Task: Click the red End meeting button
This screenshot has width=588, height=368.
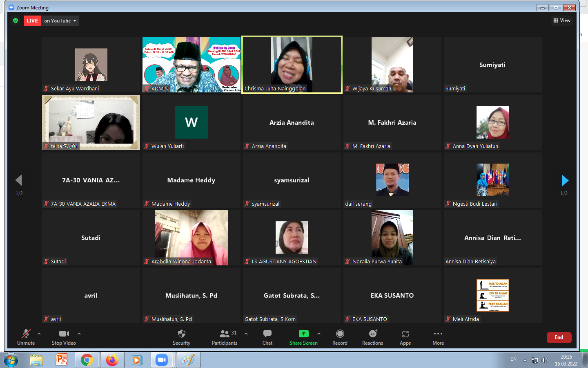Action: pos(559,337)
